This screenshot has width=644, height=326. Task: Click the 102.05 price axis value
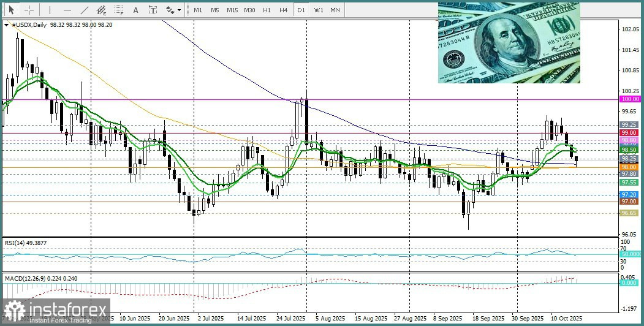coord(631,29)
